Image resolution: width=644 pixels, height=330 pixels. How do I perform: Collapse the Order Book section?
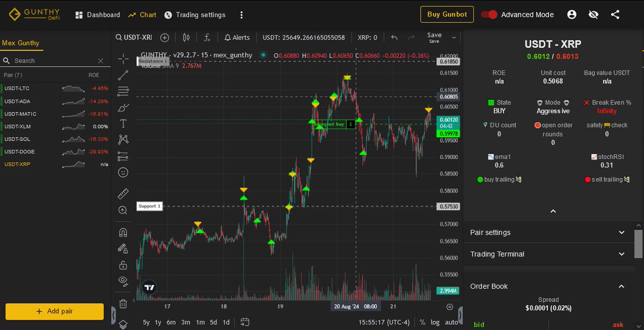(548, 286)
